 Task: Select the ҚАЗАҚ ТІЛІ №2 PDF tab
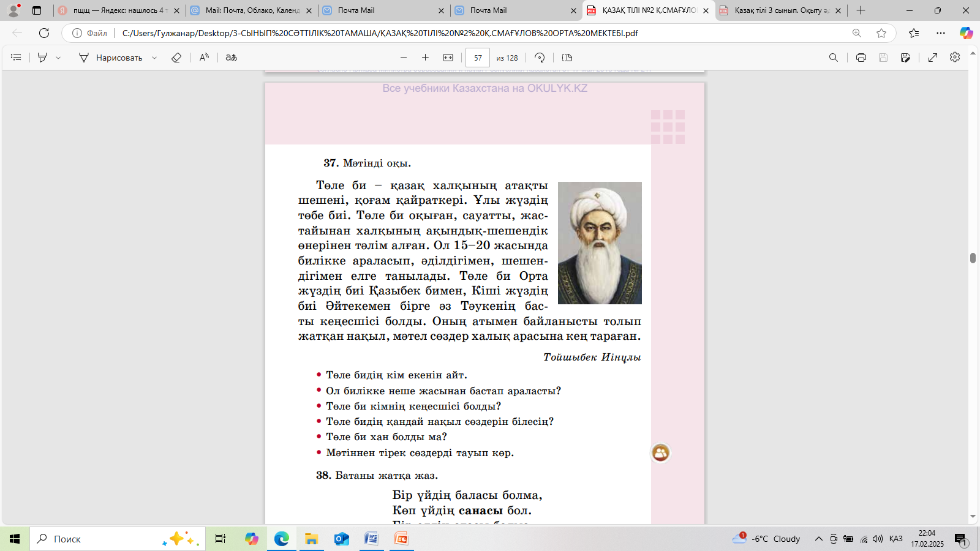647,10
